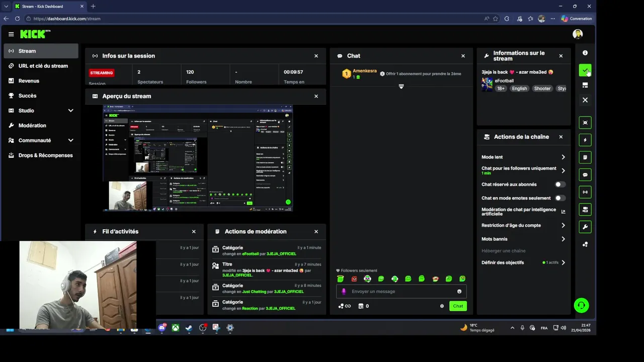Screen dimensions: 644x362
Task: Click the green Chat send button
Action: point(458,306)
